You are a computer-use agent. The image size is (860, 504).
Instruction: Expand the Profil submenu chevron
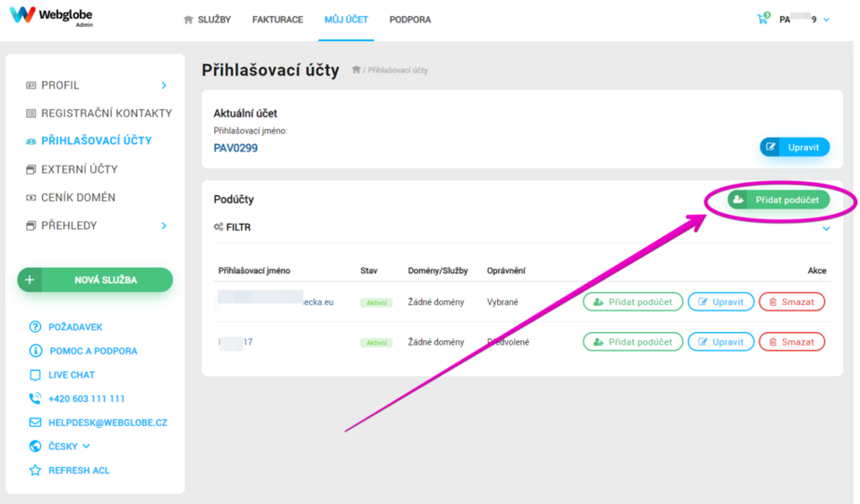pos(163,85)
